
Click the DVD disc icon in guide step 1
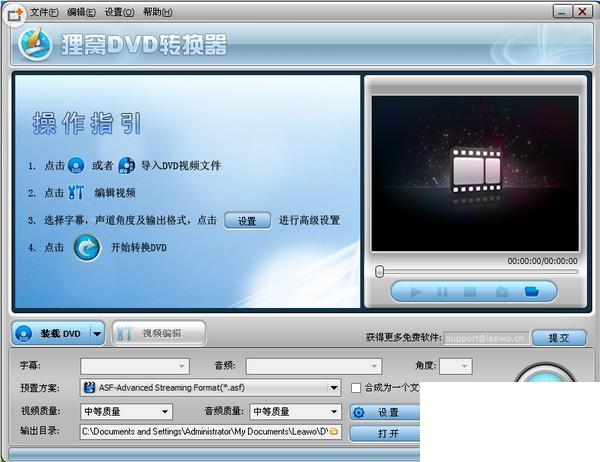tap(76, 166)
